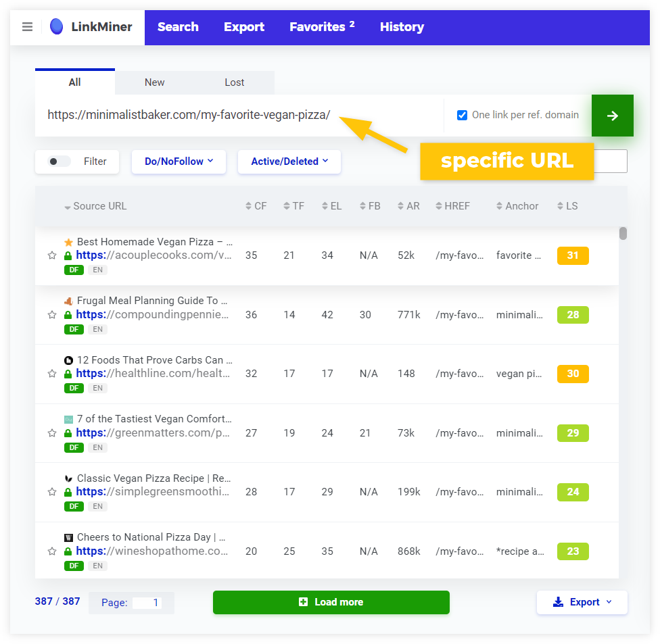Screen dimensions: 660x644
Task: Click favicon of Frugal Meal Planning Guide
Action: (68, 301)
